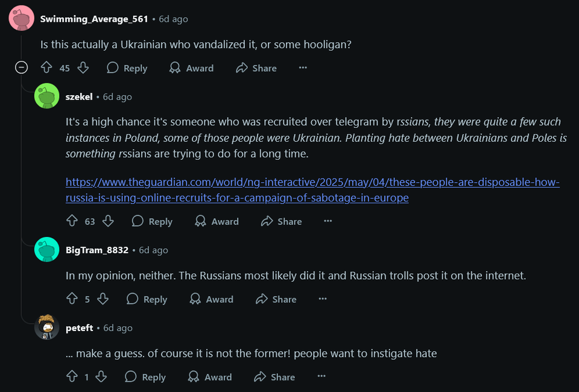Downvote Swimming_Average_561's comment
Screen dimensions: 579x392
pos(83,68)
